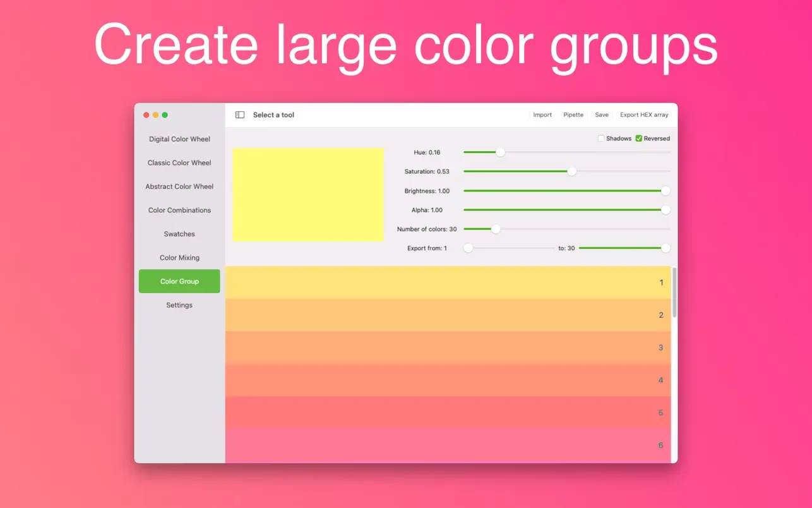The image size is (812, 508).
Task: Click the Import button
Action: (x=542, y=114)
